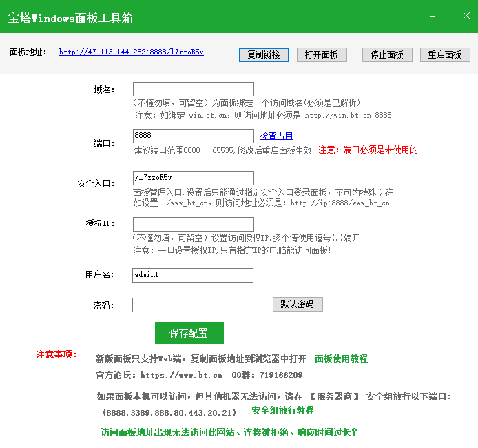478x448 pixels.
Task: Click the 面板地址 label
Action: (28, 52)
